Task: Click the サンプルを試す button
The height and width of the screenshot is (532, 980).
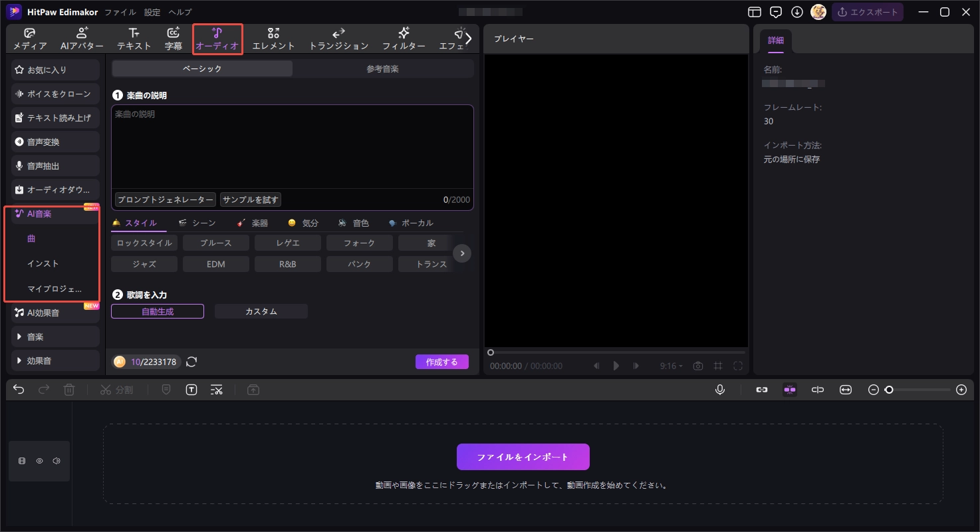Action: click(251, 199)
